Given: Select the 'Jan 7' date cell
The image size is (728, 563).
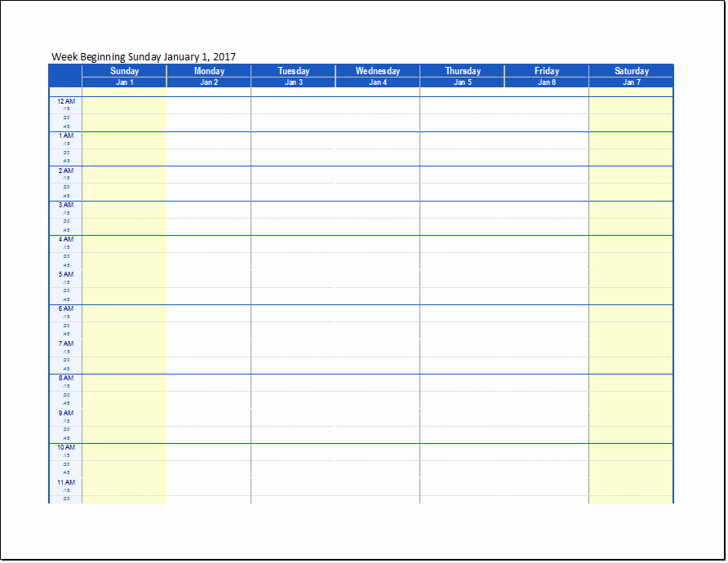Looking at the screenshot, I should [632, 82].
